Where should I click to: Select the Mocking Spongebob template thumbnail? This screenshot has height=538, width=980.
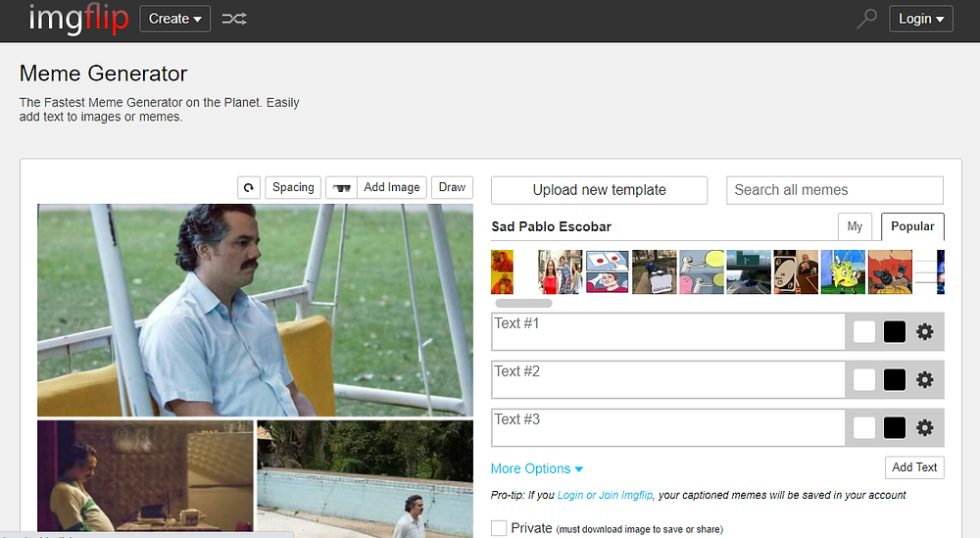point(843,271)
